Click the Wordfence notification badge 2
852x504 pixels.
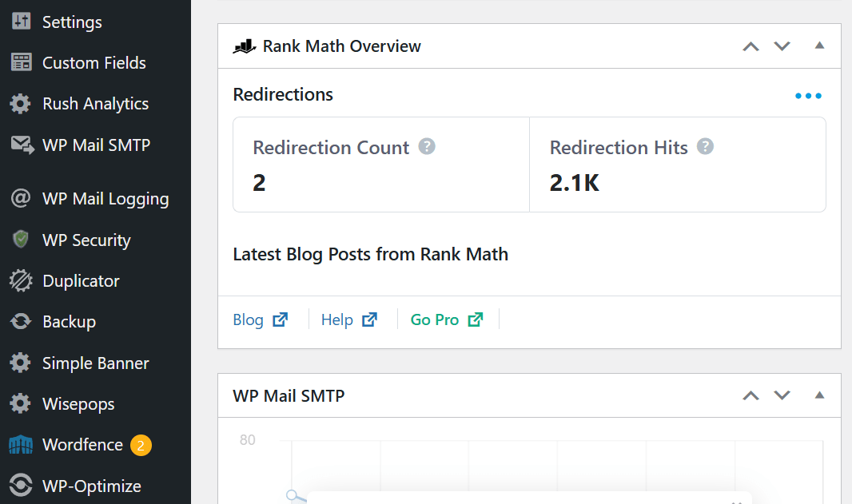141,446
